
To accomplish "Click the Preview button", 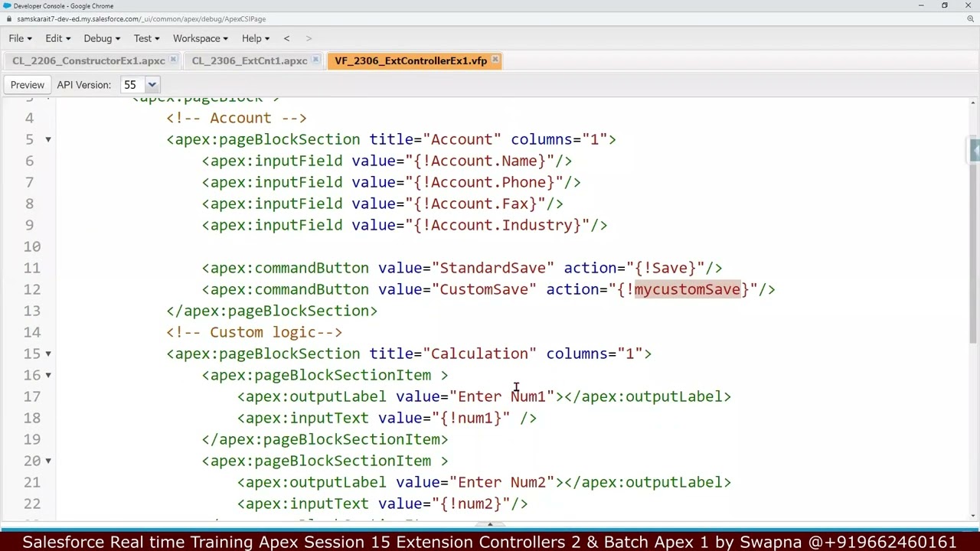I will click(28, 85).
